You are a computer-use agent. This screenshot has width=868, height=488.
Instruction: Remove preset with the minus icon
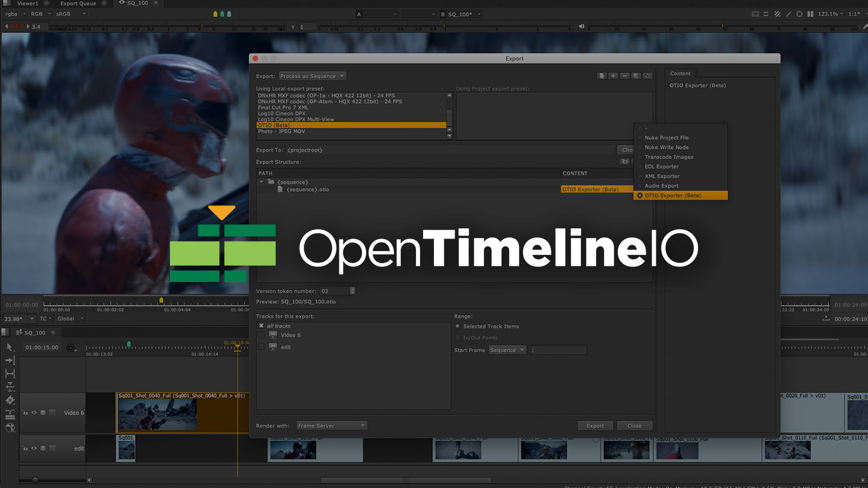(x=624, y=76)
